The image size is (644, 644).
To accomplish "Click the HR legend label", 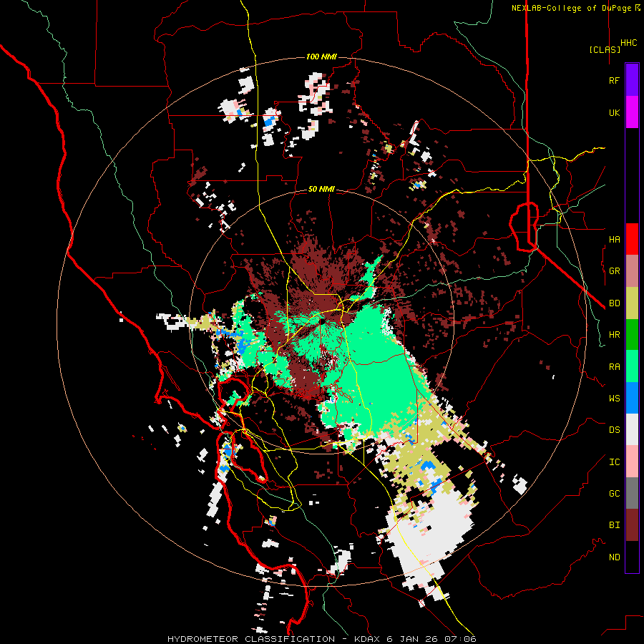I will point(614,335).
